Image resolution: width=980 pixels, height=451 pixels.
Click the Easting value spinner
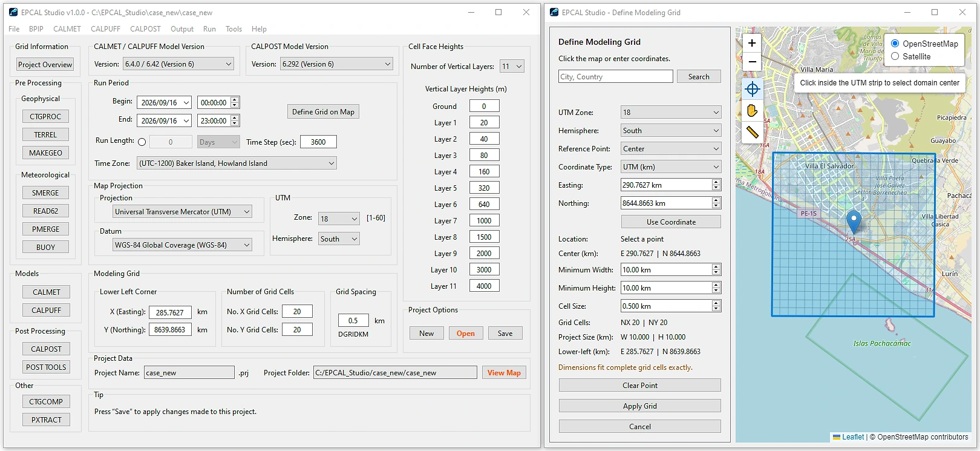point(716,185)
